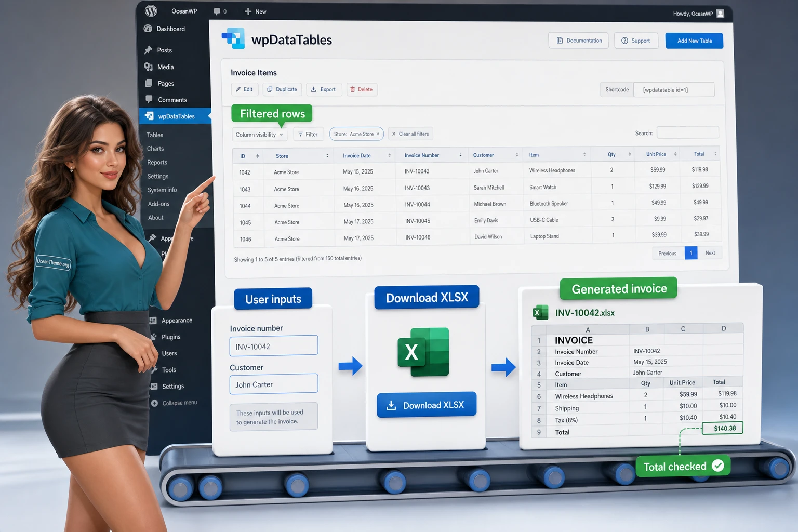Click the Clear all filters button
The height and width of the screenshot is (532, 798).
(x=410, y=134)
